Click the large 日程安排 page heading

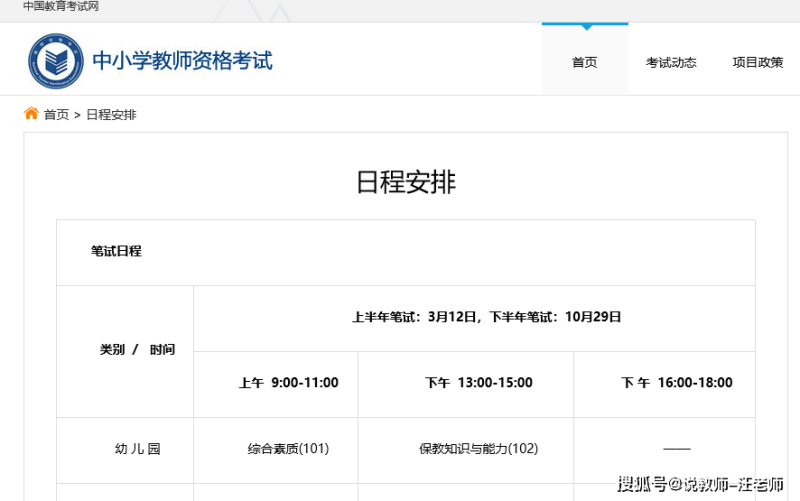coord(406,182)
